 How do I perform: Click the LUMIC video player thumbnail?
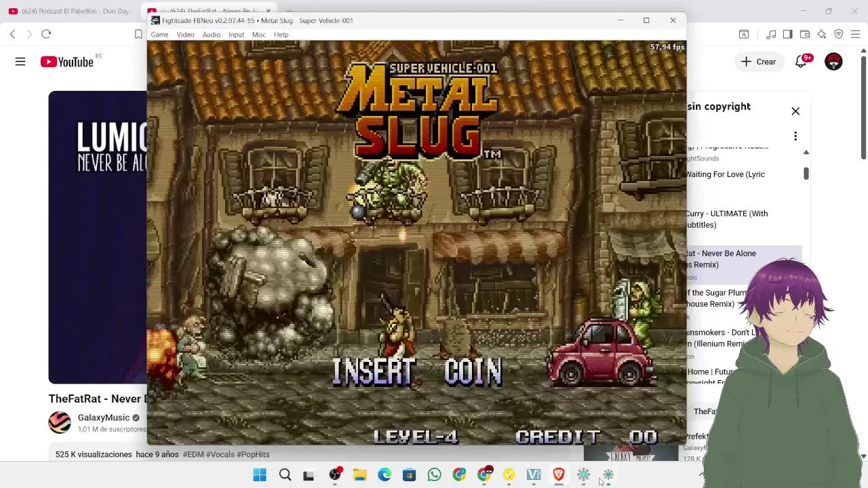click(x=98, y=237)
